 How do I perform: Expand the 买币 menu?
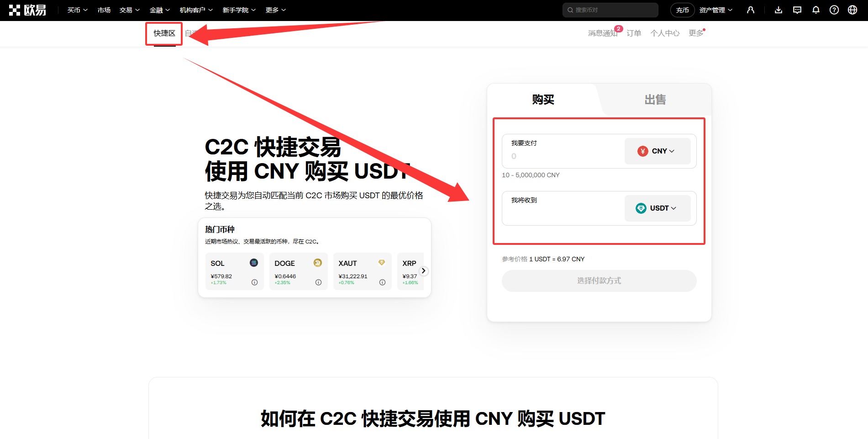[x=77, y=10]
